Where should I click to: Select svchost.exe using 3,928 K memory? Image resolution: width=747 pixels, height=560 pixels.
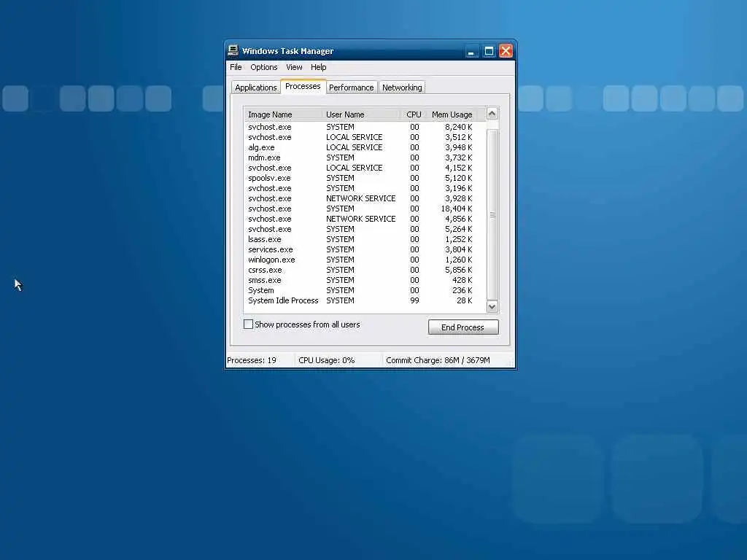360,198
